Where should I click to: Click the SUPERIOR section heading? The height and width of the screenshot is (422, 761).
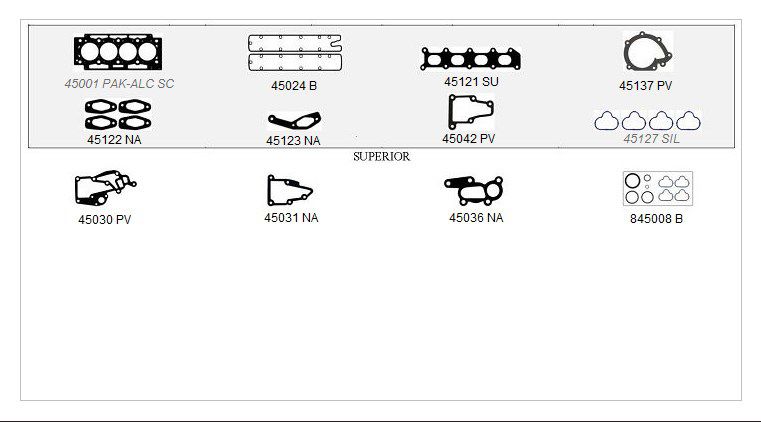(x=381, y=157)
